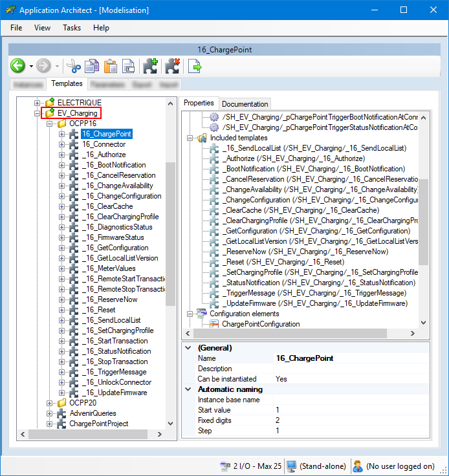The height and width of the screenshot is (476, 449).
Task: Click the OCPP16 folder icon
Action: (62, 124)
